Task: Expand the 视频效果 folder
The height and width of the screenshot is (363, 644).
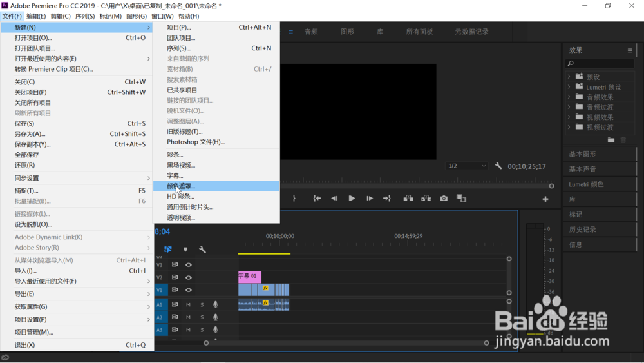Action: [x=569, y=117]
